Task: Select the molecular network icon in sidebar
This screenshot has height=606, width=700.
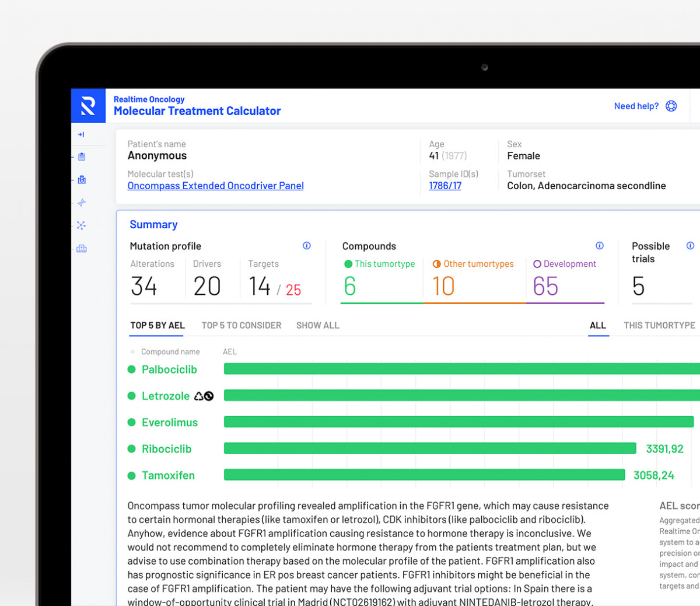Action: point(81,225)
